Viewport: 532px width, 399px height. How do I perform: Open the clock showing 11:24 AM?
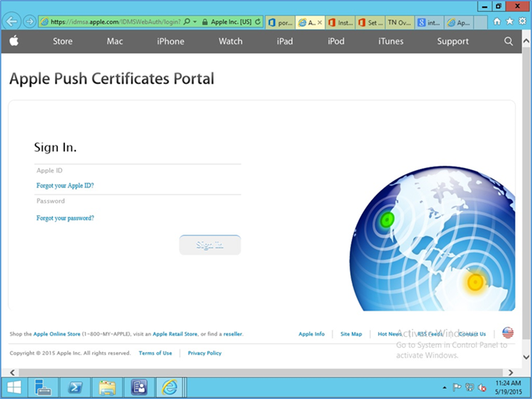pyautogui.click(x=508, y=387)
